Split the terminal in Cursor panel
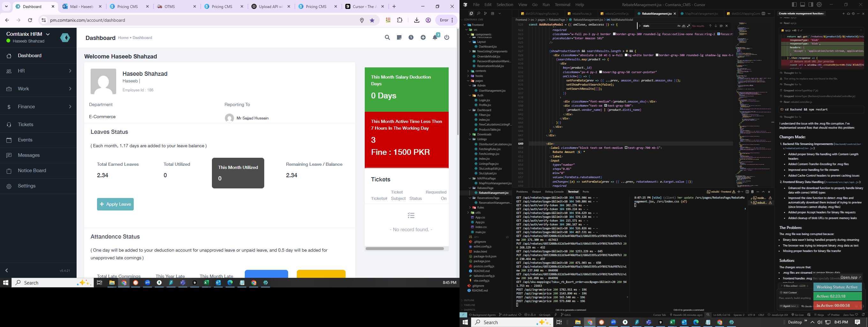This screenshot has height=327, width=868. (x=747, y=192)
